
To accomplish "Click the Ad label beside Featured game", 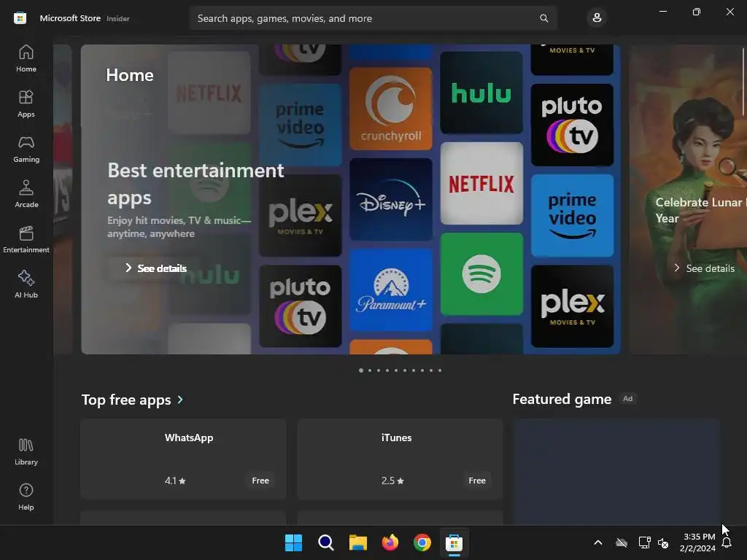I will 628,399.
